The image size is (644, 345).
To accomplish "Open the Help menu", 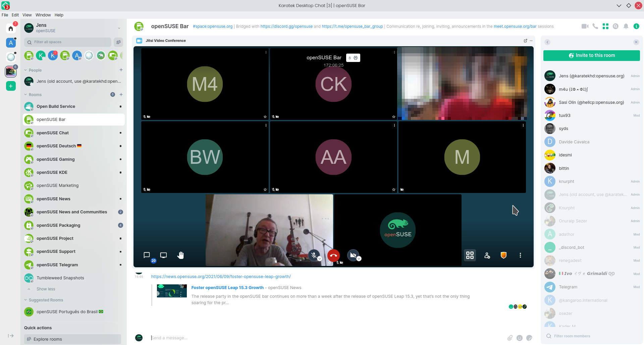I will pos(59,15).
